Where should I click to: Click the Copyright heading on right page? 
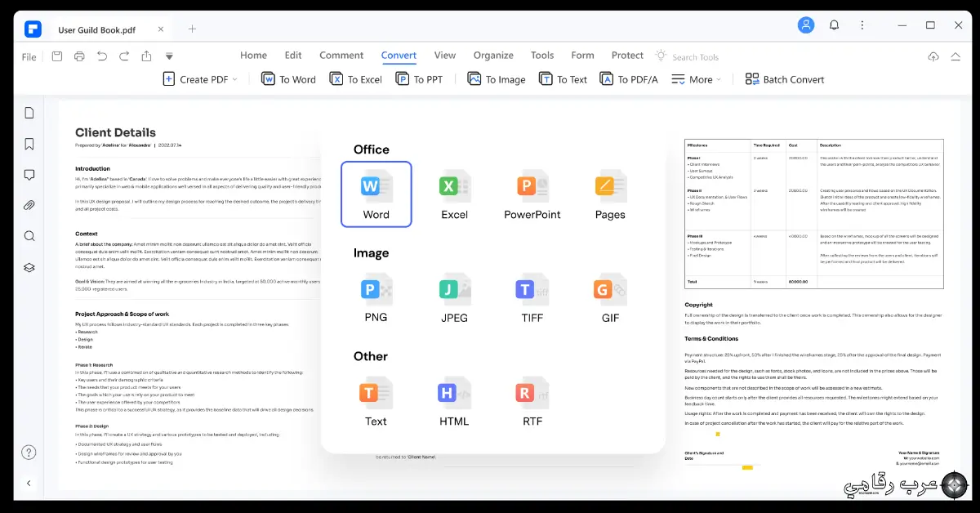tap(699, 305)
